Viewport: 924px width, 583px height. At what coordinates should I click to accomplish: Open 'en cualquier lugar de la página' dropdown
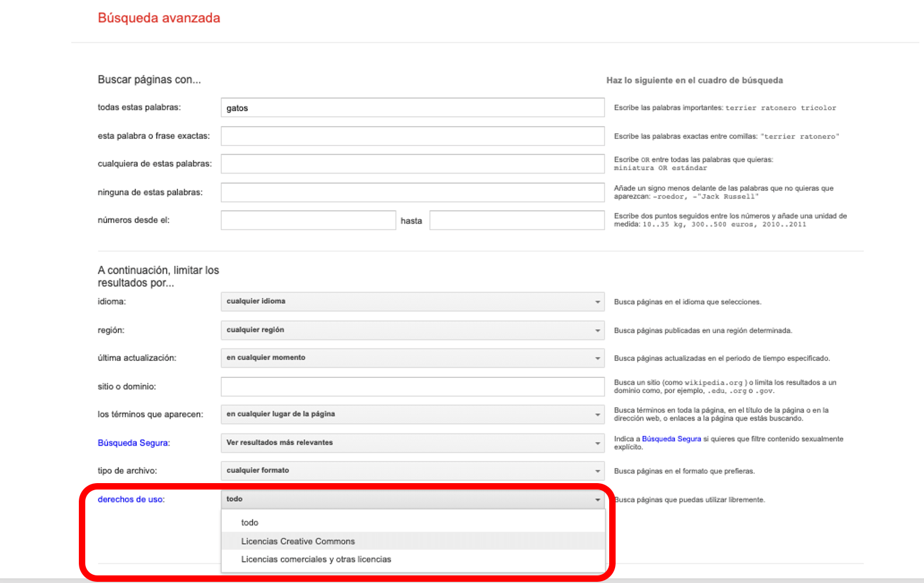(x=412, y=414)
